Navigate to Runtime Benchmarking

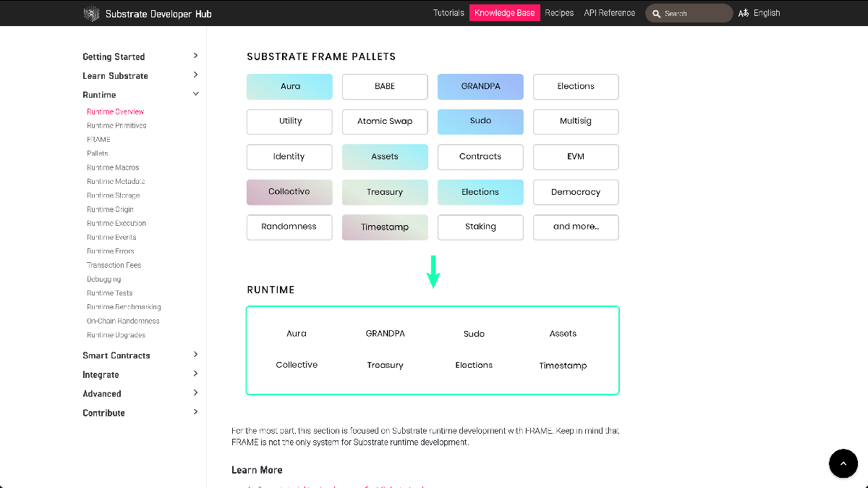point(124,306)
